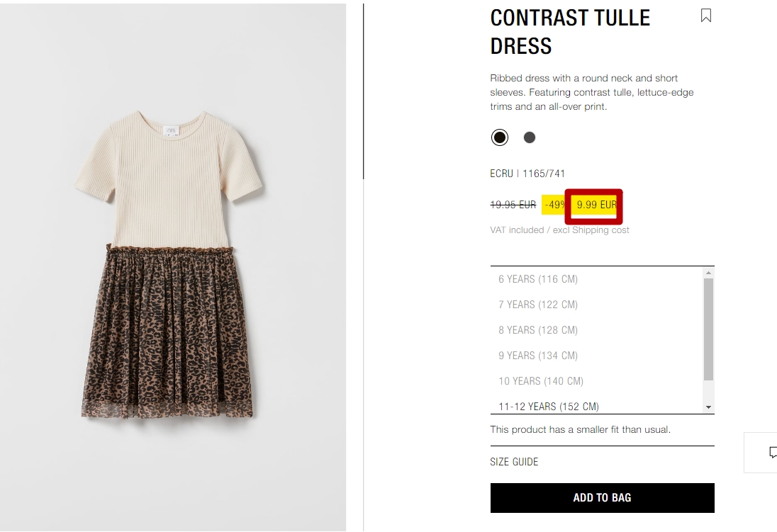Select the grey color swatch
777x532 pixels.
pyautogui.click(x=530, y=137)
